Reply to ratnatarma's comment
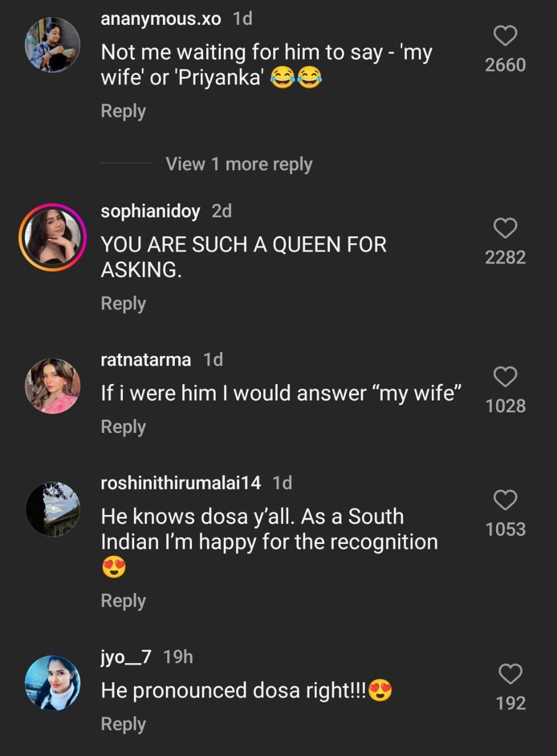Image resolution: width=557 pixels, height=756 pixels. click(x=123, y=426)
